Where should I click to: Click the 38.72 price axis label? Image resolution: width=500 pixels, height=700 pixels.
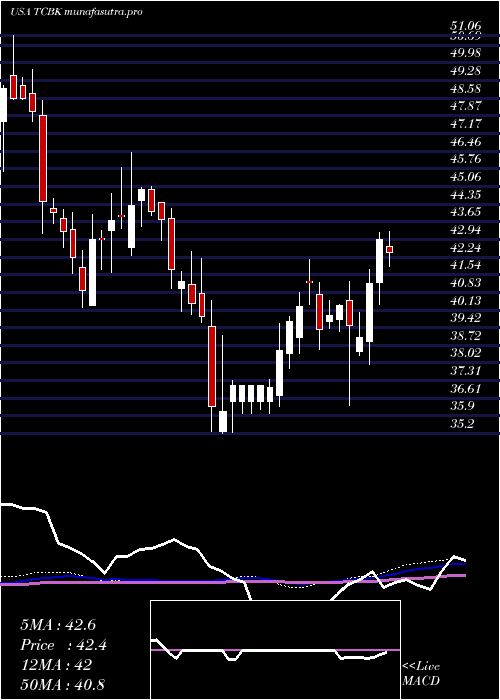[x=465, y=336]
